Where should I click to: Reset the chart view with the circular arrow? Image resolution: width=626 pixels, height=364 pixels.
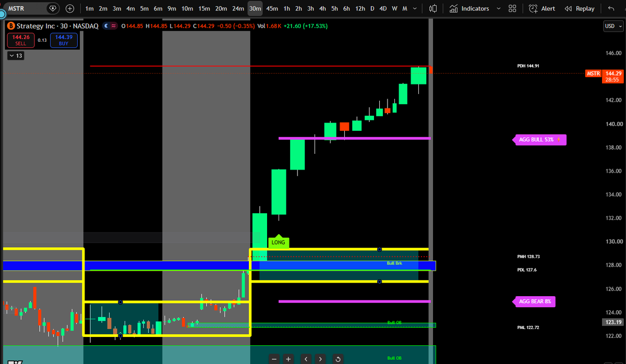338,359
